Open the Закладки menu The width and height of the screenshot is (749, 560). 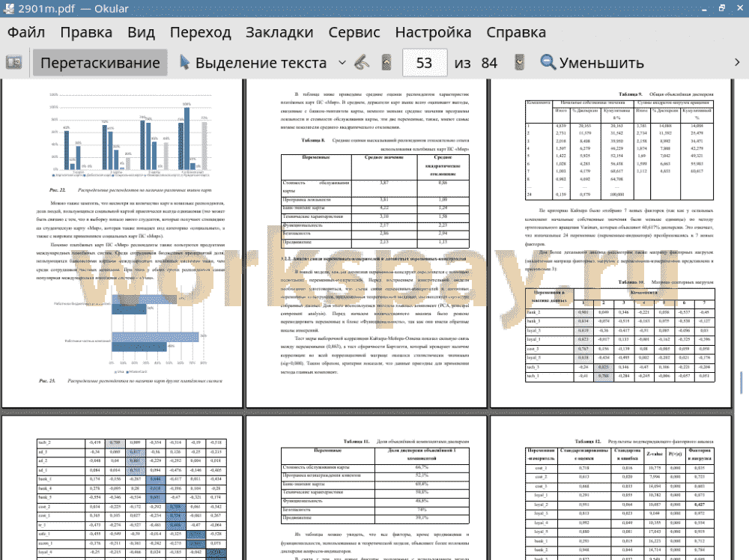279,32
